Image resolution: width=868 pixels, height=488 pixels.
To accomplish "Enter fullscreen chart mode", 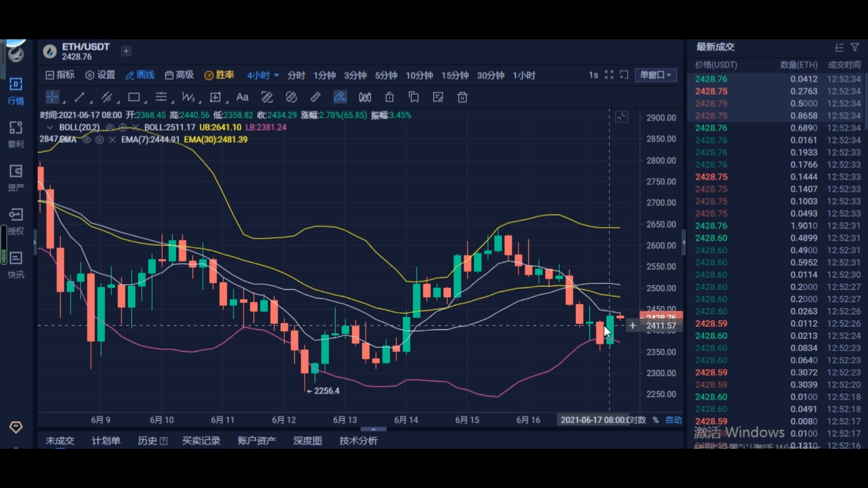I will pyautogui.click(x=609, y=75).
